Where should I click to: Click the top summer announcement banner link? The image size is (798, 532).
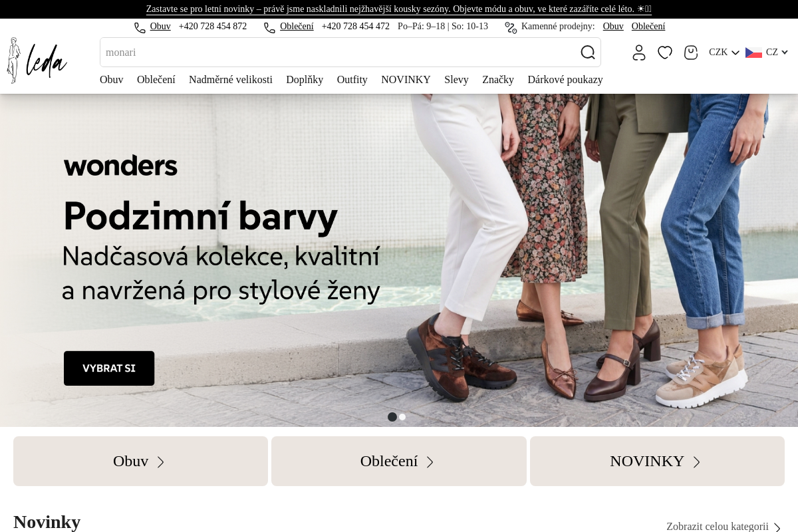point(399,9)
